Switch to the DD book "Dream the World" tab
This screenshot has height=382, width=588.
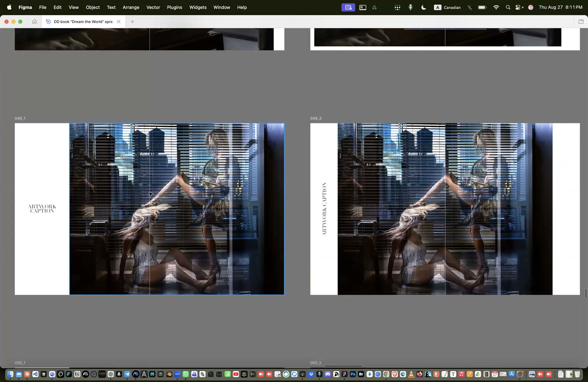click(83, 22)
